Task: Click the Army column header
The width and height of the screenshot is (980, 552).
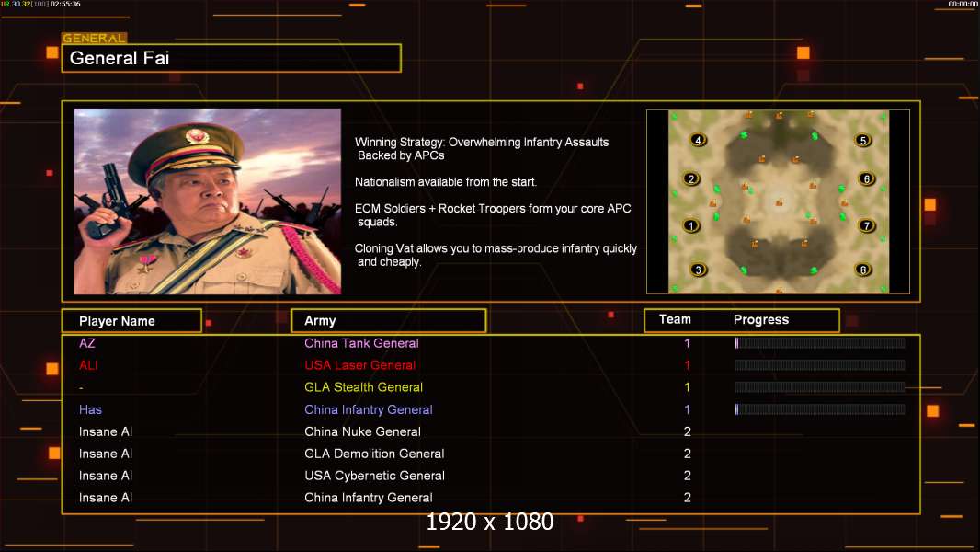Action: click(x=389, y=321)
